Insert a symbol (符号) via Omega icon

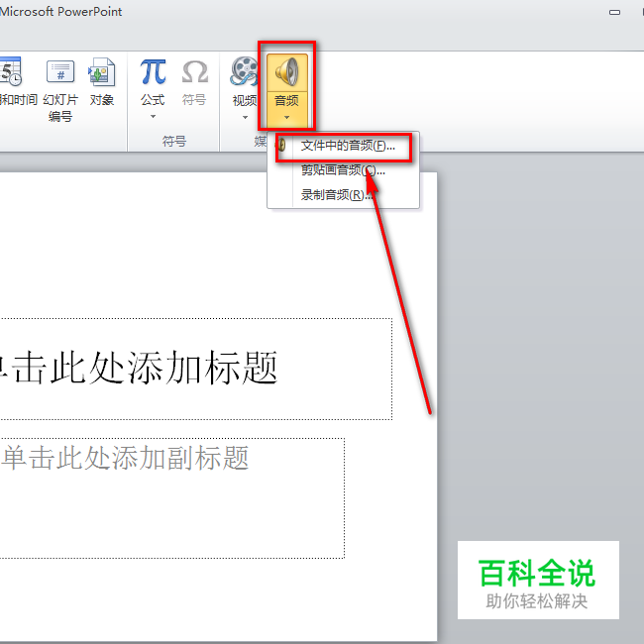[x=194, y=81]
